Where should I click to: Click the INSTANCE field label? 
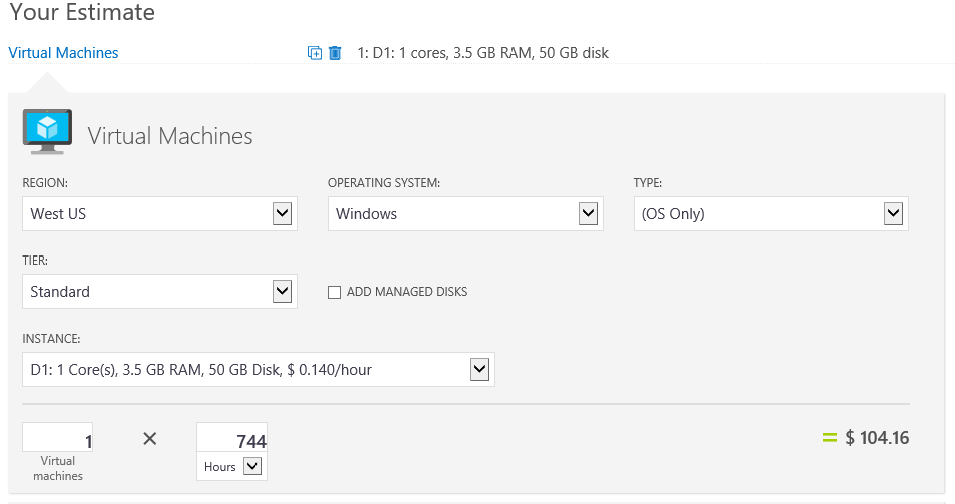pyautogui.click(x=51, y=338)
